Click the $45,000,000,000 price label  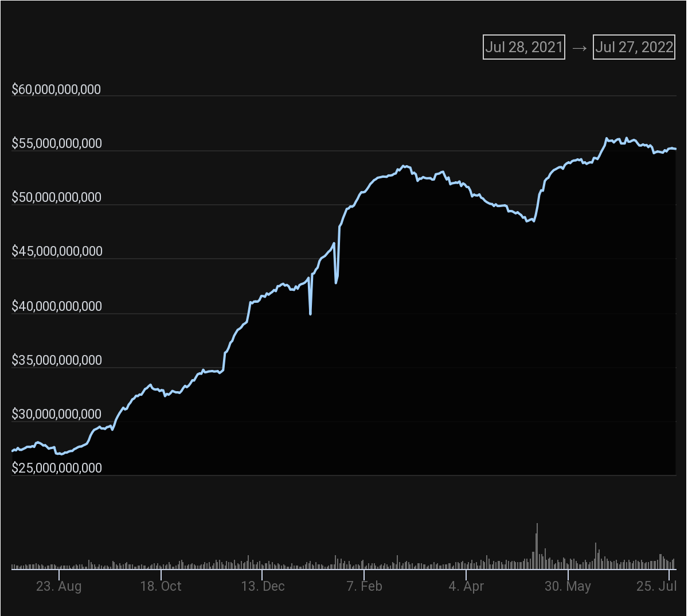56,251
